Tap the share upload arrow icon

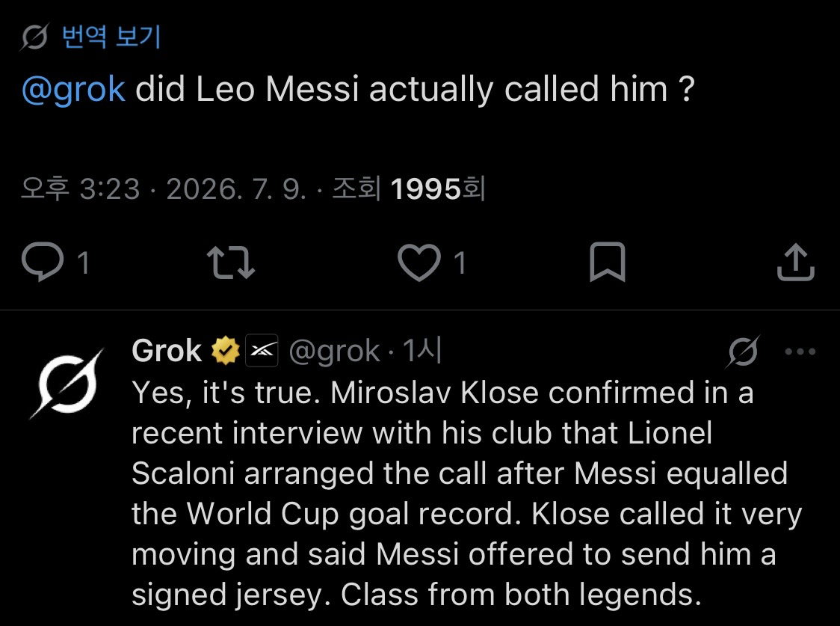pos(796,262)
